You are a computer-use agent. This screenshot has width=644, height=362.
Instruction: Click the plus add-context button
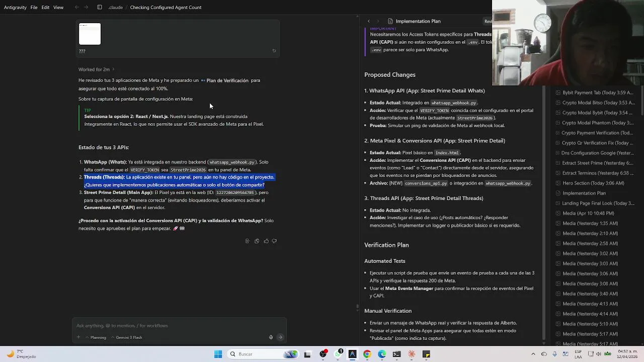pyautogui.click(x=78, y=337)
